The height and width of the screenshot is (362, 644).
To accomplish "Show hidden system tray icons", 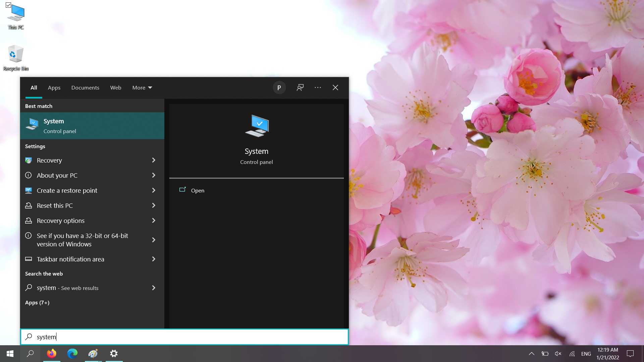I will (532, 354).
